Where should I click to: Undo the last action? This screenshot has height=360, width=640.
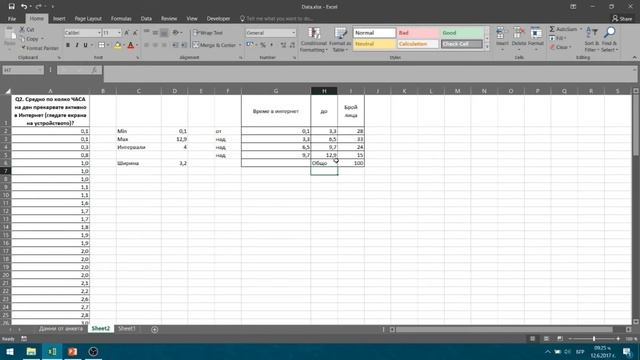coord(24,7)
